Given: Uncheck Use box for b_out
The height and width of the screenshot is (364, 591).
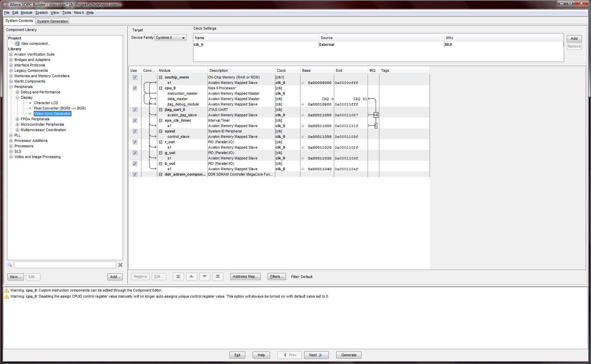Looking at the screenshot, I should pos(135,163).
